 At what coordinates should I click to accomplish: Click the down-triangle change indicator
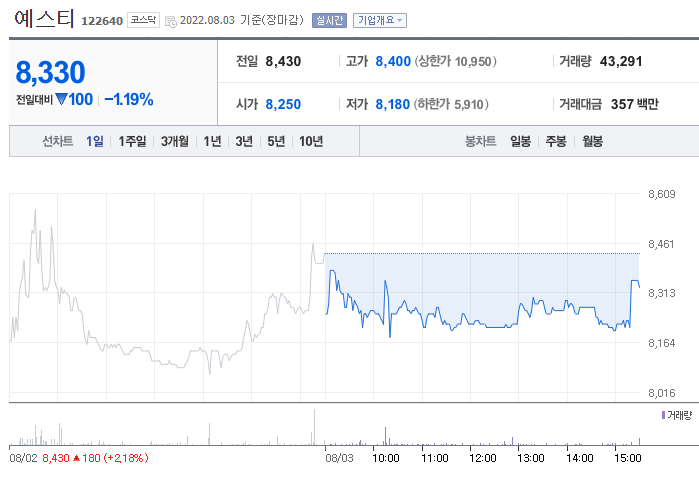62,99
